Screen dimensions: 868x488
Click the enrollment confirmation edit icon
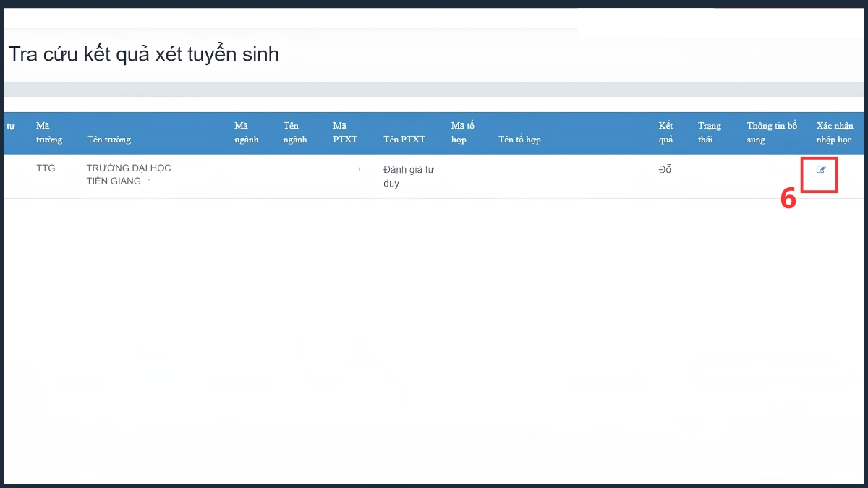tap(821, 170)
